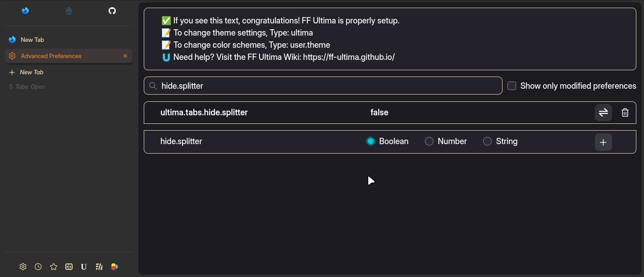
Task: Click the FF Ultima 'U' icon
Action: coord(84,267)
